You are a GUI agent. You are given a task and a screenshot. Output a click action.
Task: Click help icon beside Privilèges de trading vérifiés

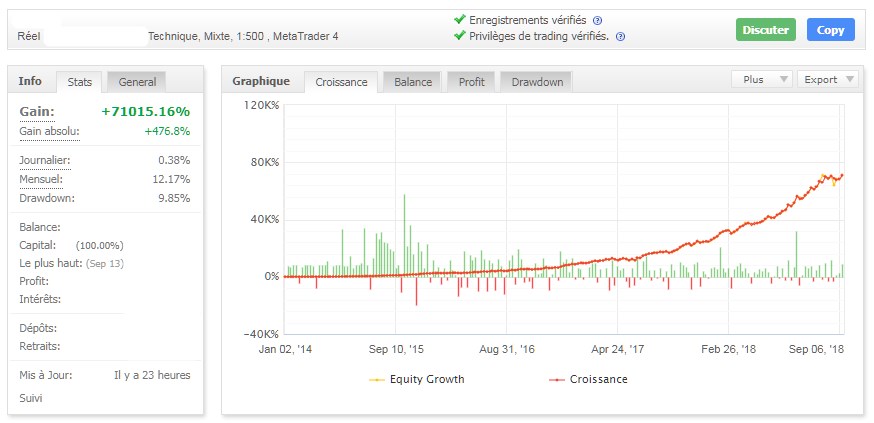(x=620, y=37)
